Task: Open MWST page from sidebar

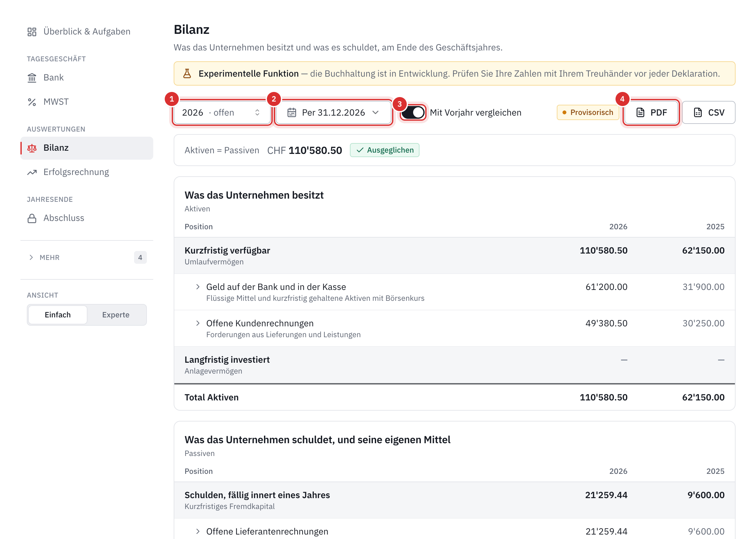Action: tap(87, 102)
